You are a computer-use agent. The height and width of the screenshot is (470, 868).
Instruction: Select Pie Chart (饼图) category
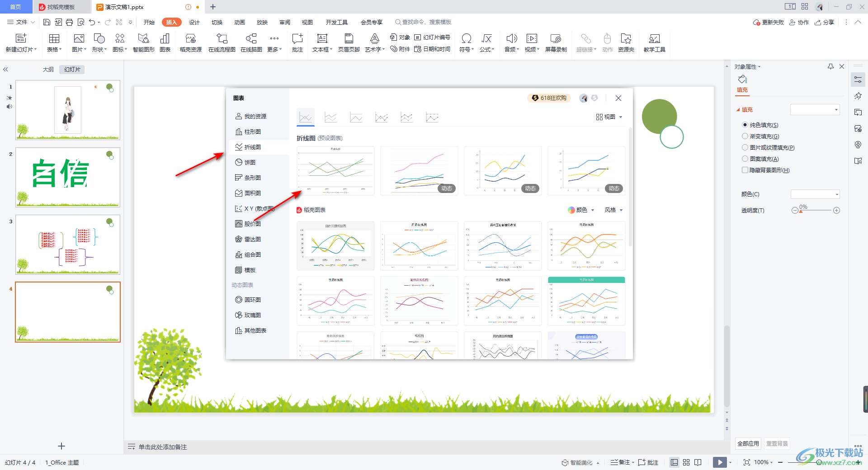point(259,162)
